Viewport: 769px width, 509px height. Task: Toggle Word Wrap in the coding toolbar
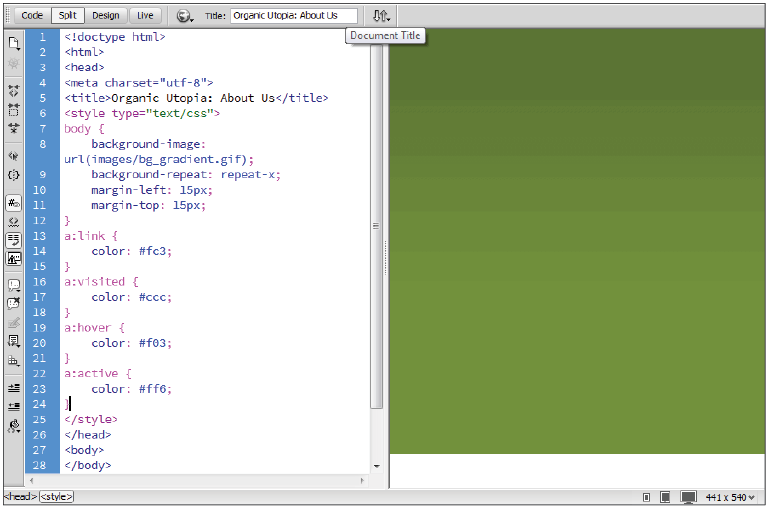pyautogui.click(x=14, y=240)
